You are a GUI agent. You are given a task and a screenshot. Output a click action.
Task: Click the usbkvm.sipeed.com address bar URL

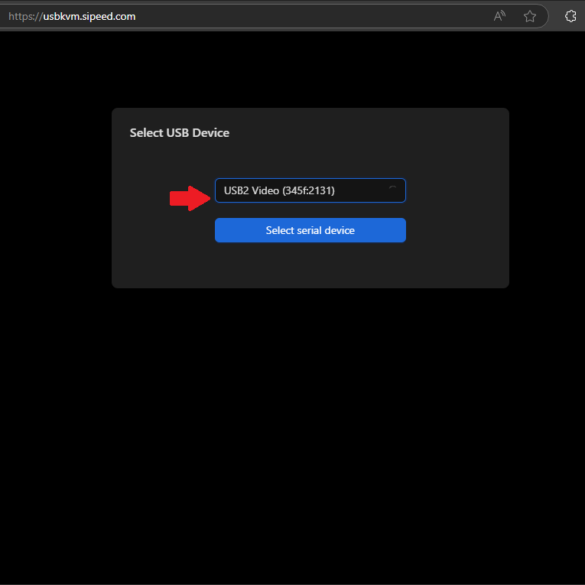(x=72, y=16)
